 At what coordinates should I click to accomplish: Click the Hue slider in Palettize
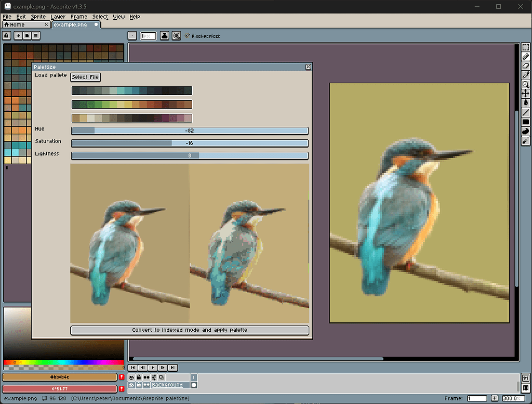point(190,131)
